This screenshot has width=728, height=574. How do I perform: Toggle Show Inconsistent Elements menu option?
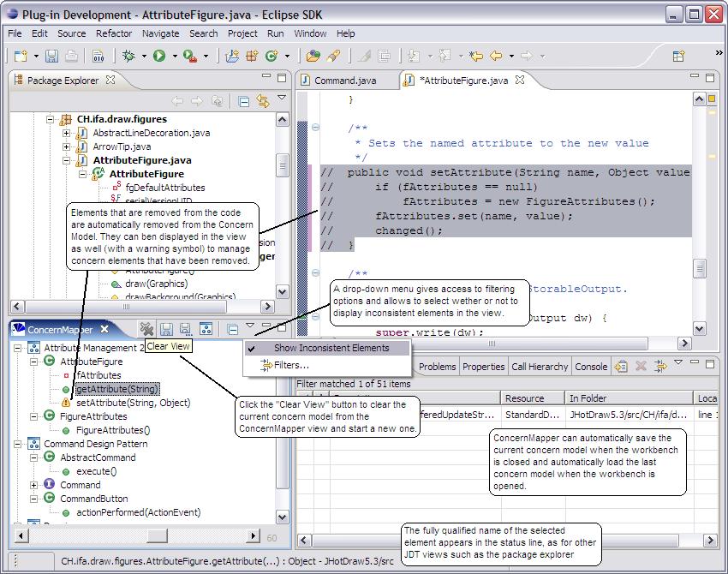(327, 348)
